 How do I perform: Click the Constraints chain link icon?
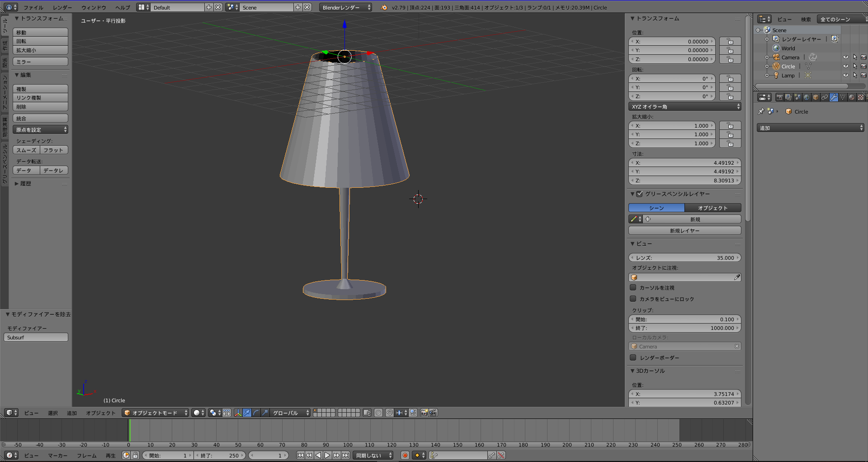(x=825, y=97)
